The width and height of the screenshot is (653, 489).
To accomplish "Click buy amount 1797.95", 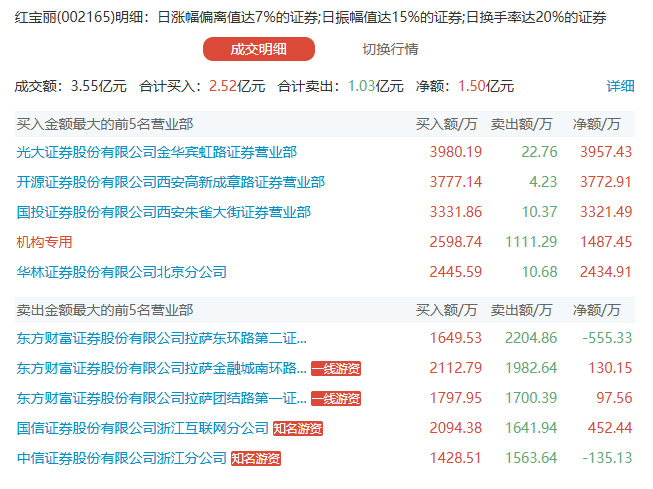I will pos(456,398).
